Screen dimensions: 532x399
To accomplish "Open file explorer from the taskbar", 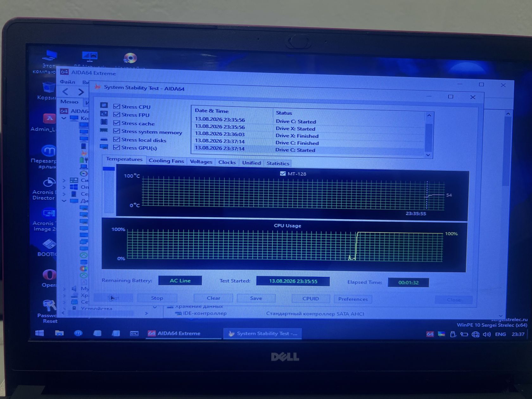I will tap(59, 333).
